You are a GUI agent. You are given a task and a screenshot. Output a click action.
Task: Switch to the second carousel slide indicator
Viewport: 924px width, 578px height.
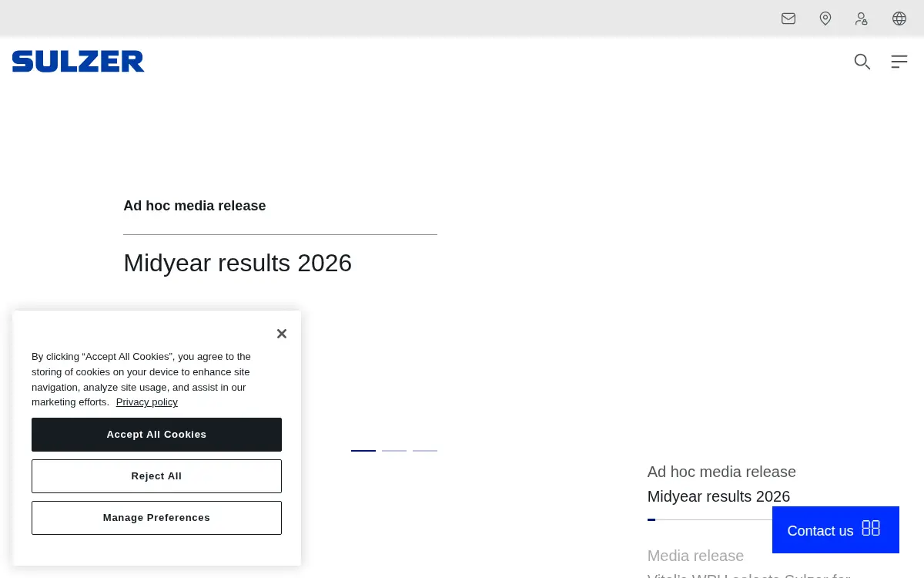pos(394,450)
